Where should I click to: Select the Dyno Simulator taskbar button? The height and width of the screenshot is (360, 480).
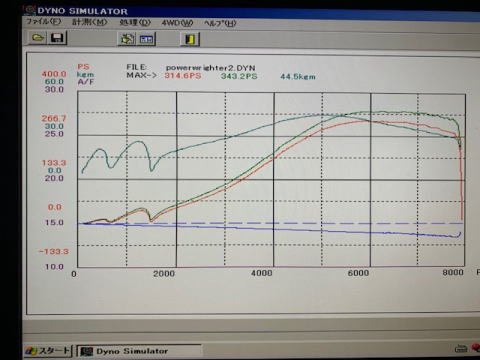[139, 351]
